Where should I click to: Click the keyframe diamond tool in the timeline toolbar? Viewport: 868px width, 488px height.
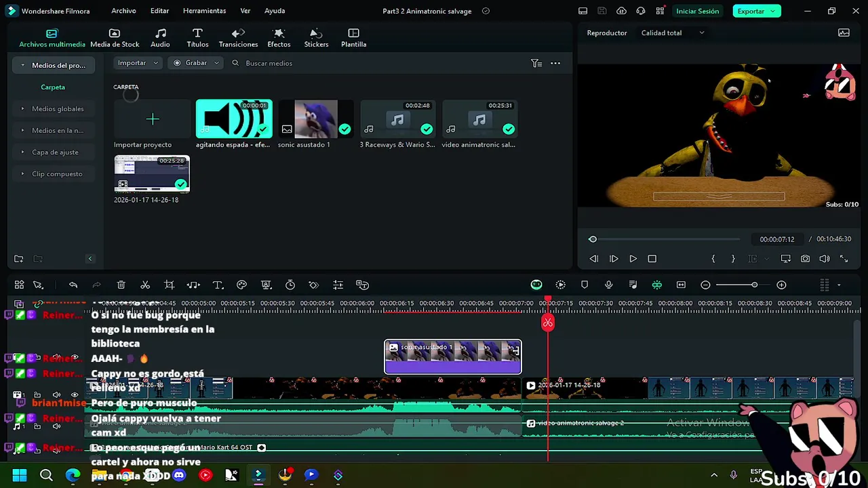pyautogui.click(x=313, y=285)
